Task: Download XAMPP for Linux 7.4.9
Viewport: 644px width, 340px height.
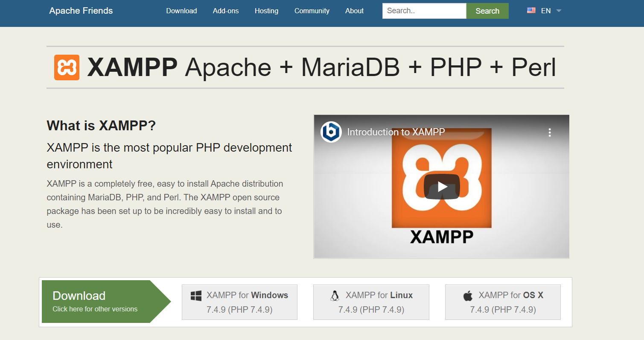Action: 371,302
